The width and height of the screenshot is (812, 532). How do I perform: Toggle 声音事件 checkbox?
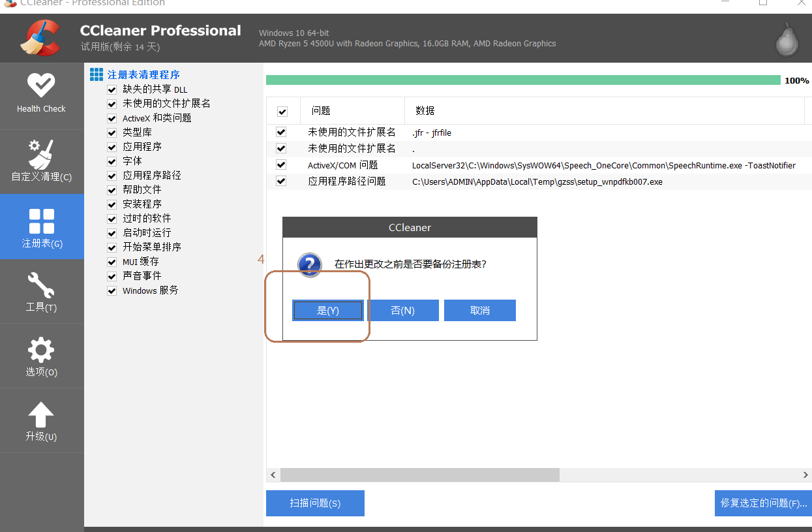coord(112,276)
